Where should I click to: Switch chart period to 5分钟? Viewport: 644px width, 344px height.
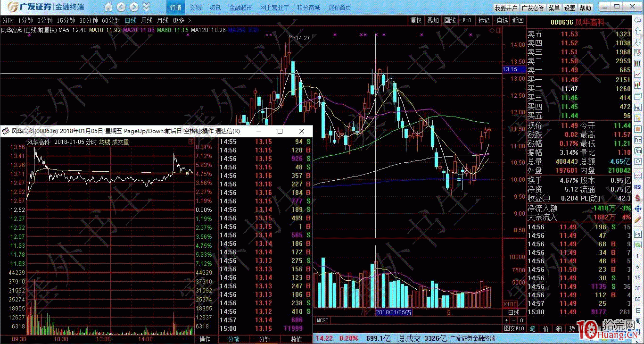45,20
